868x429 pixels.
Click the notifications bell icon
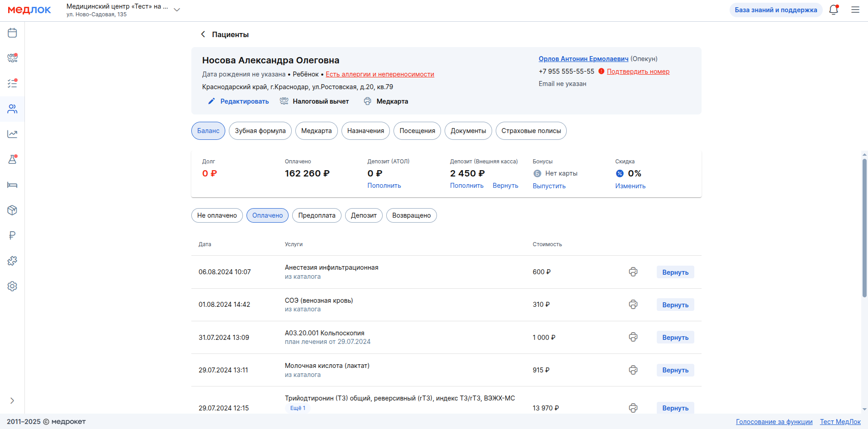click(x=833, y=10)
